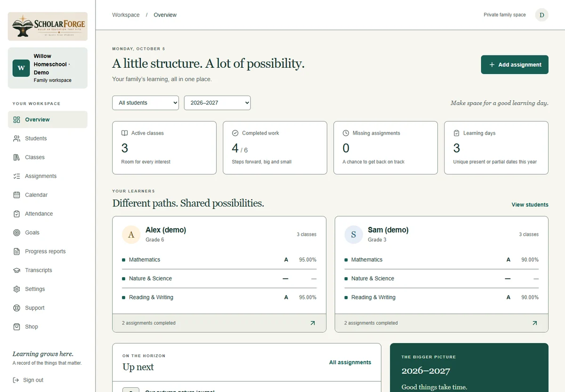
Task: Click Alex's avatar circle with letter A
Action: click(131, 234)
